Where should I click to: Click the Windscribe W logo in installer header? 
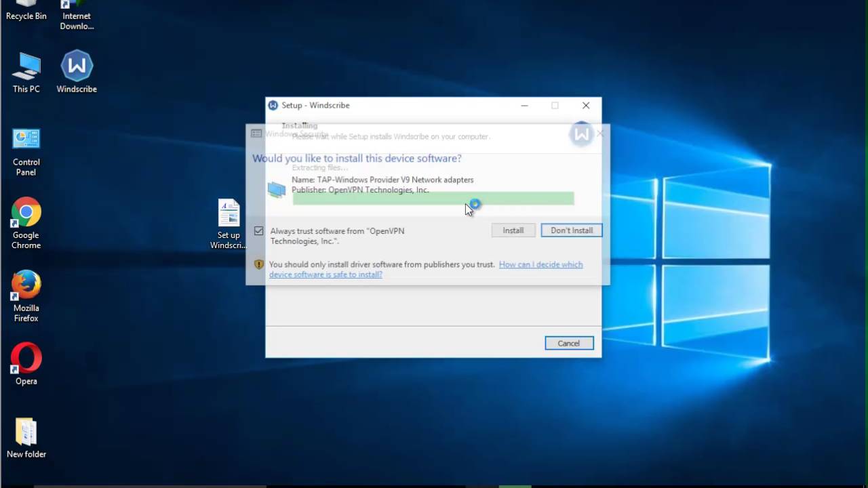pyautogui.click(x=581, y=134)
